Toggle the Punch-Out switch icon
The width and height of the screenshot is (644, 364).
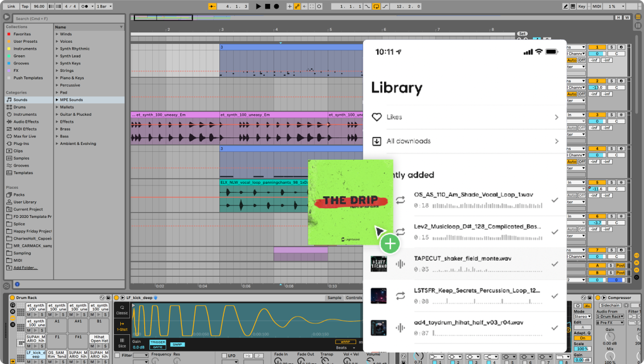point(385,6)
